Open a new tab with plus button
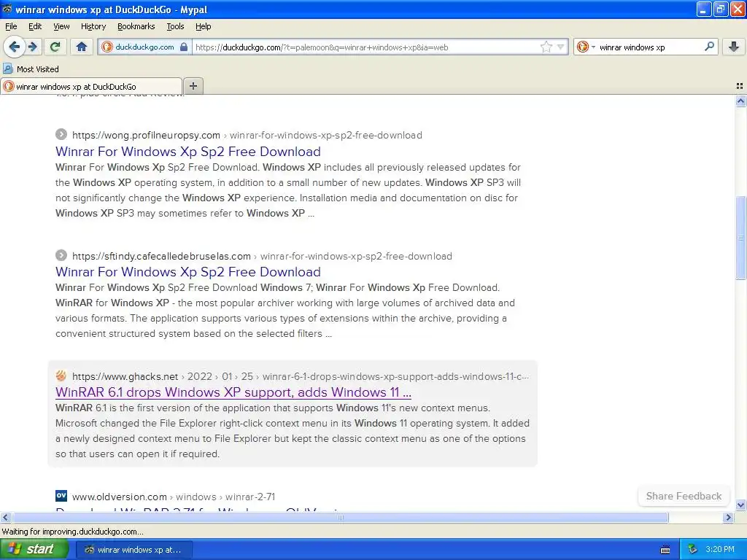Screen dimensions: 747x560 (x=193, y=86)
